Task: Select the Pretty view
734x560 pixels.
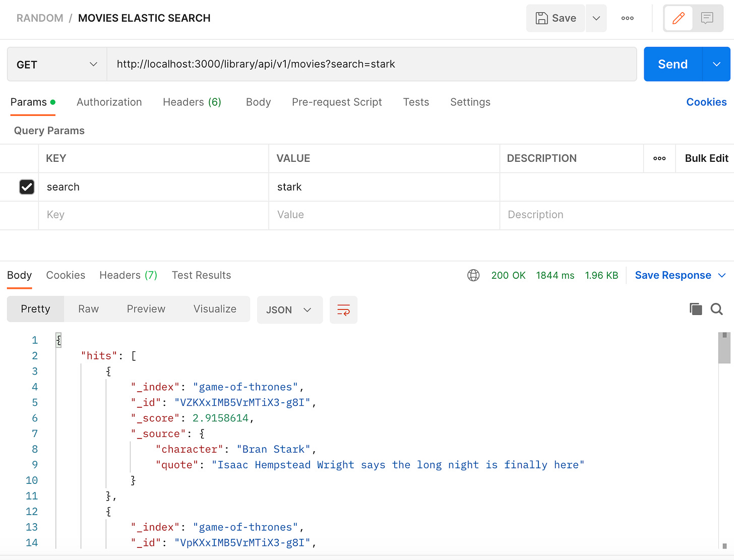Action: (35, 309)
